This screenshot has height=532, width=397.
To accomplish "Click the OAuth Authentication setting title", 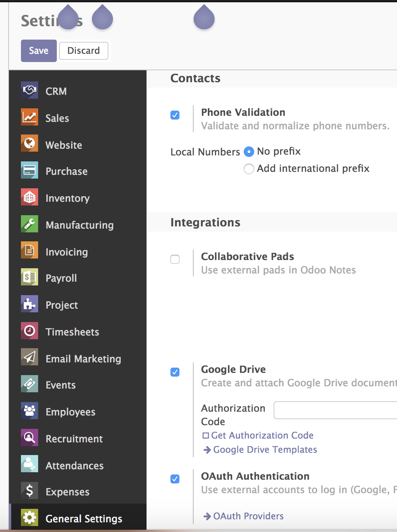I will click(x=255, y=476).
